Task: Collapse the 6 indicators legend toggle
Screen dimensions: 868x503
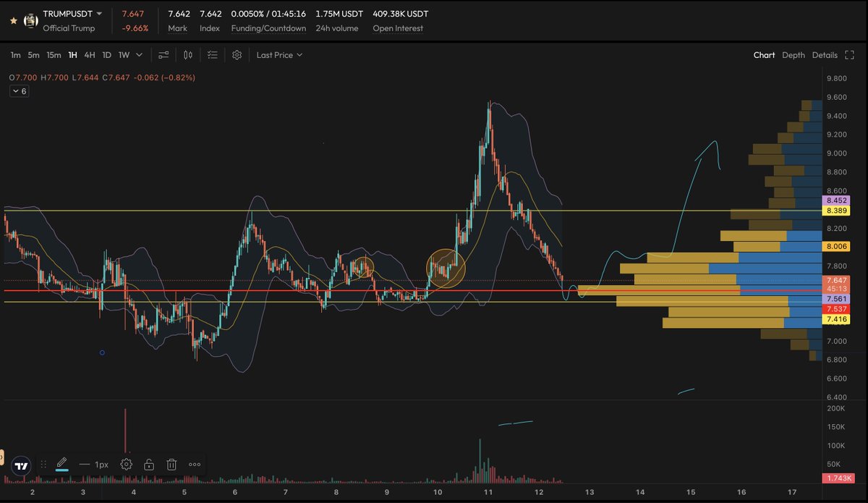Action: click(19, 91)
